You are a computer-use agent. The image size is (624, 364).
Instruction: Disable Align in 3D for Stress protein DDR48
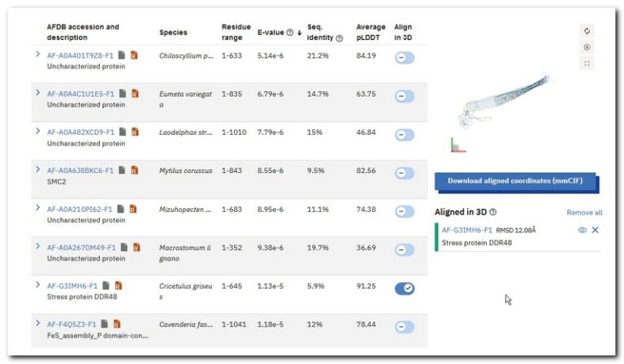[405, 288]
